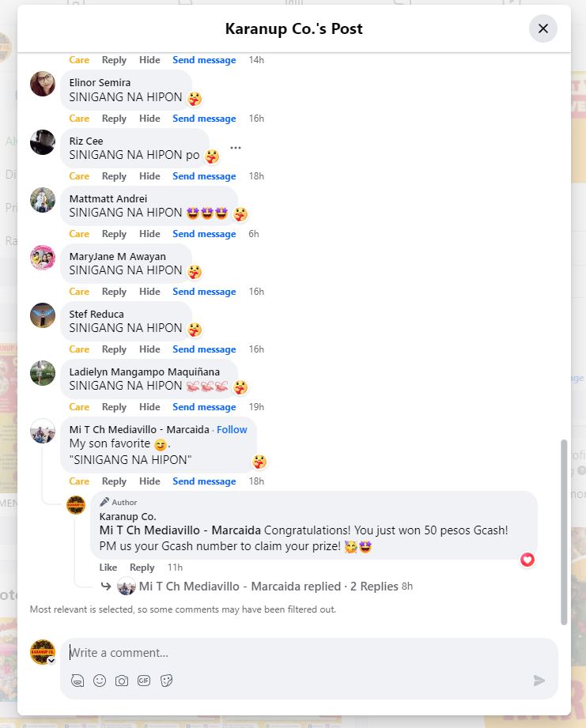Viewport: 586px width, 728px height.
Task: Click in the Write a comment field
Action: [x=308, y=653]
